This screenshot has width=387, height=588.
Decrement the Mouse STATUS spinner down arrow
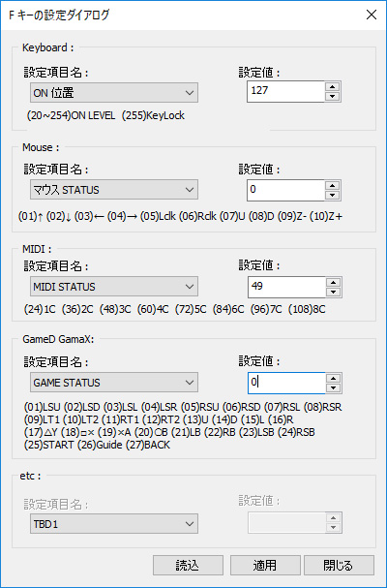tap(332, 195)
